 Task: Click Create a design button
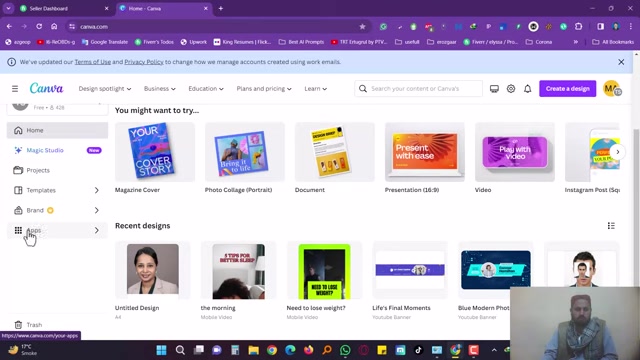coord(567,89)
